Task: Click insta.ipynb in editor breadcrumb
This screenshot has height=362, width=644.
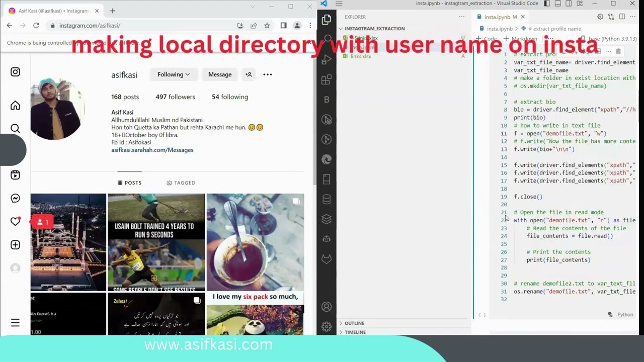Action: (x=500, y=29)
